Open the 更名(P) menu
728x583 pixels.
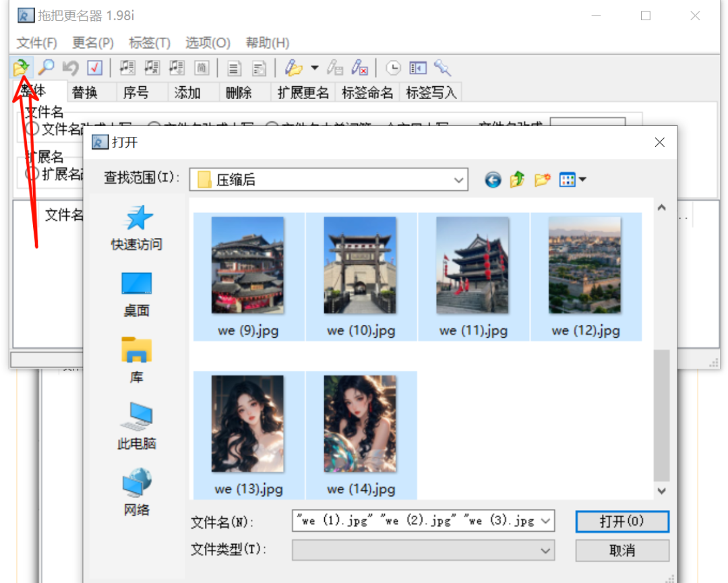[93, 42]
